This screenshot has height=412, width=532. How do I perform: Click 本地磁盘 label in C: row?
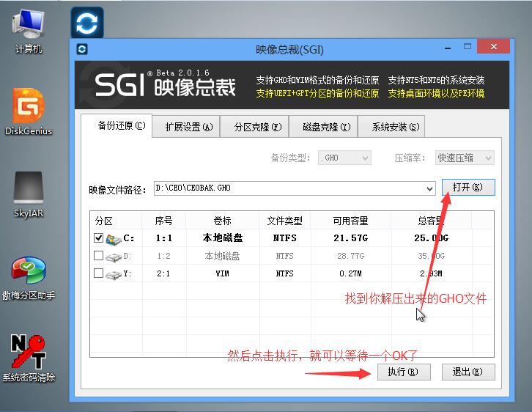tap(223, 238)
